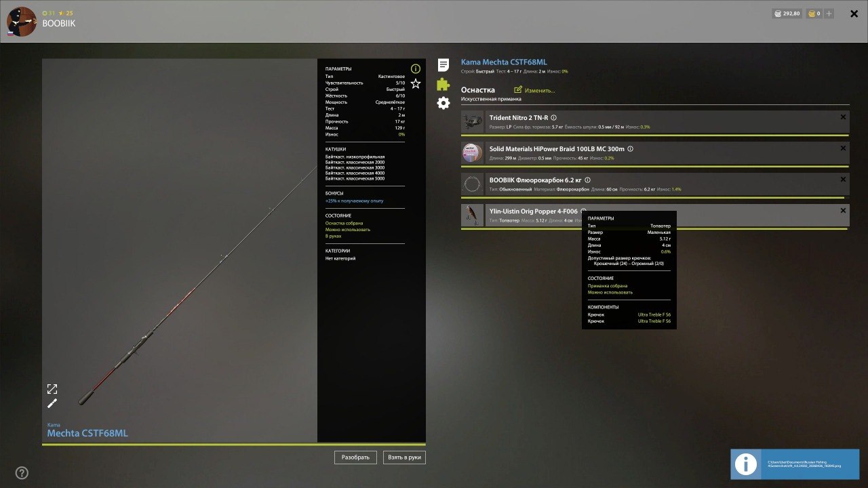The width and height of the screenshot is (868, 488).
Task: Click the "Изменить..." rig edit link
Action: click(x=535, y=90)
